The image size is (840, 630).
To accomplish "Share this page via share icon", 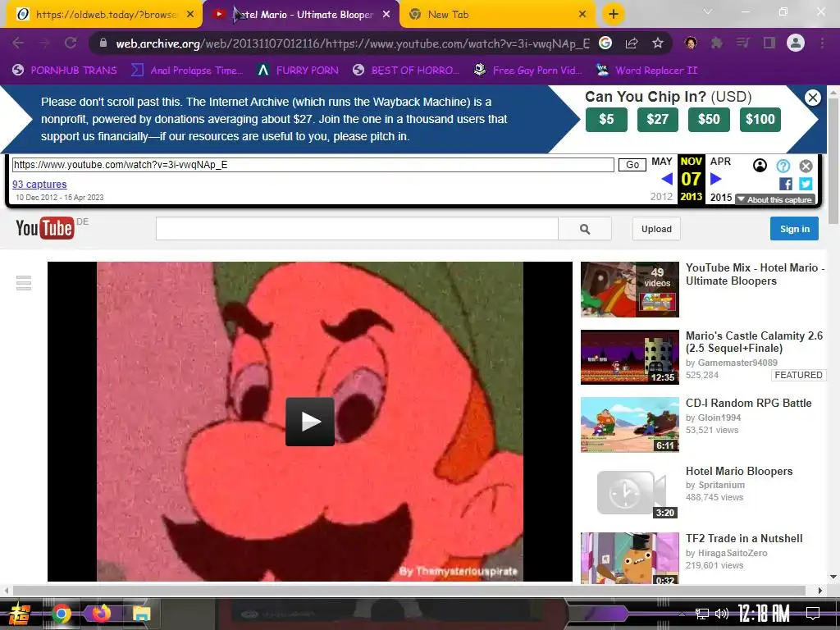I will coord(632,43).
